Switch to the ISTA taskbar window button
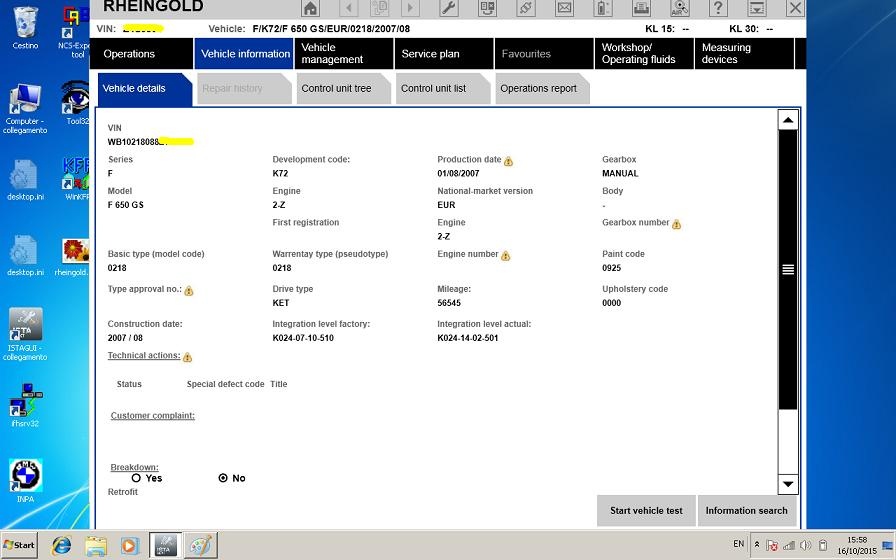Image resolution: width=896 pixels, height=560 pixels. 165,546
